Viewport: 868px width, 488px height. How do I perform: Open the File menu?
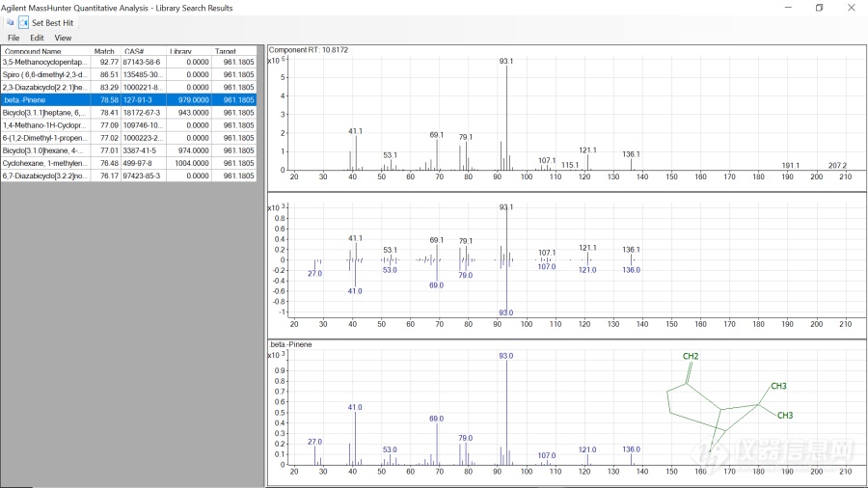click(x=14, y=38)
